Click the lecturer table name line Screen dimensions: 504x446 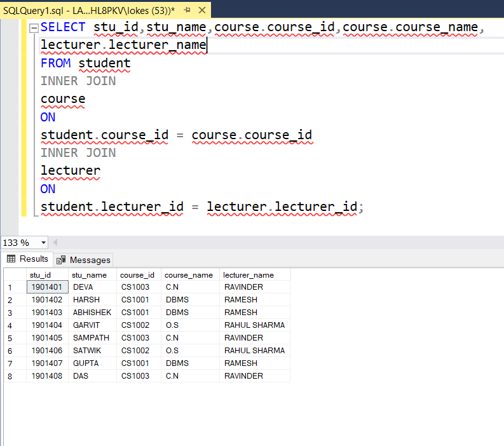click(x=71, y=171)
